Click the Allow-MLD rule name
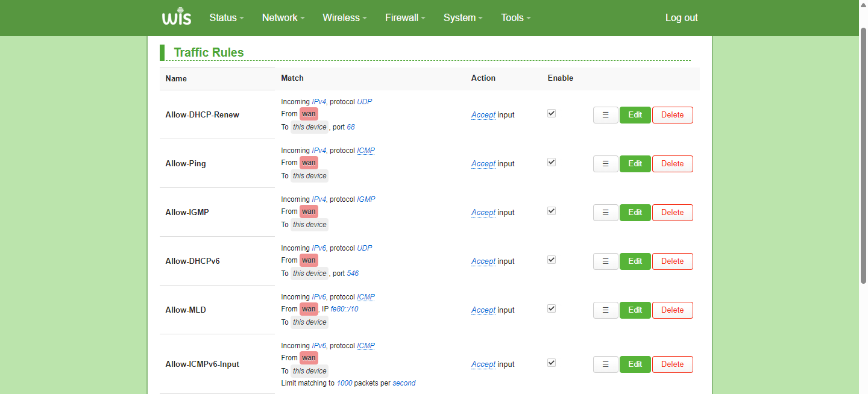 pos(186,310)
